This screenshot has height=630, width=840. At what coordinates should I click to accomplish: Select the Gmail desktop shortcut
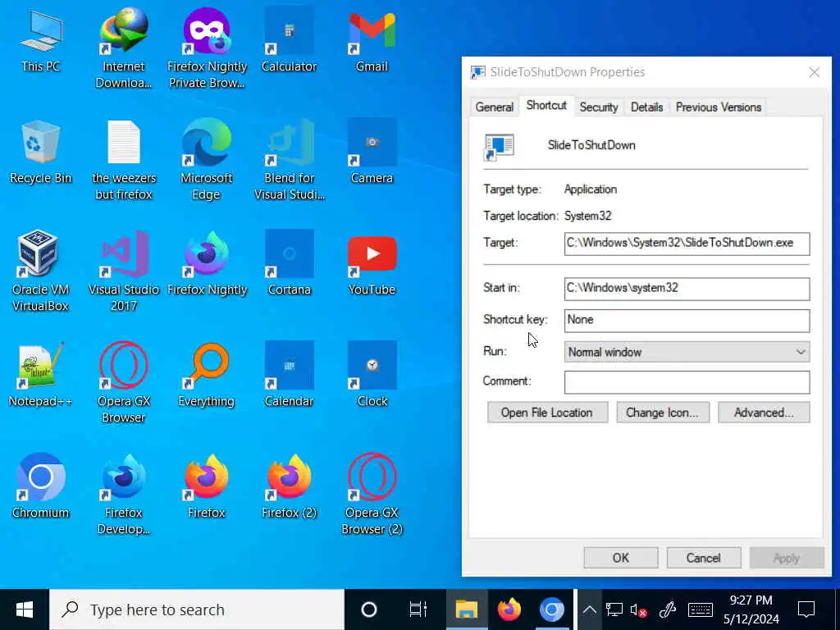372,42
